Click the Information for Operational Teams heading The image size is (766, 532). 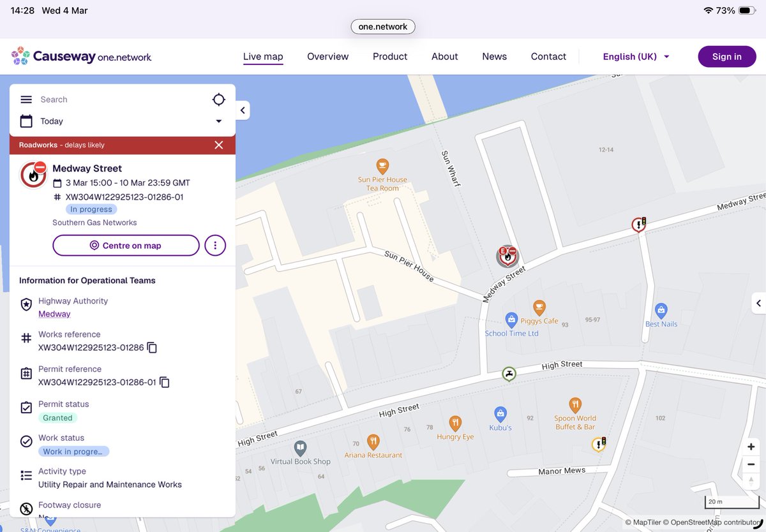point(87,281)
